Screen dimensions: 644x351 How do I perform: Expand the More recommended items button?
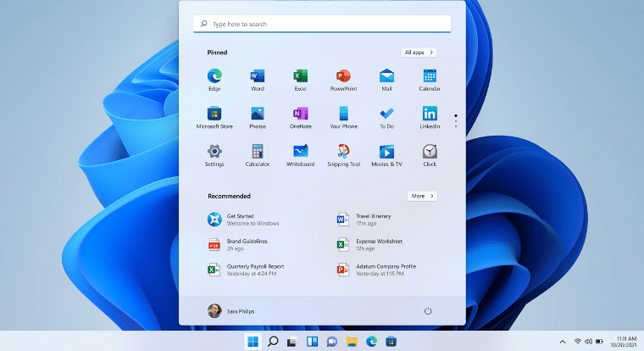(422, 196)
